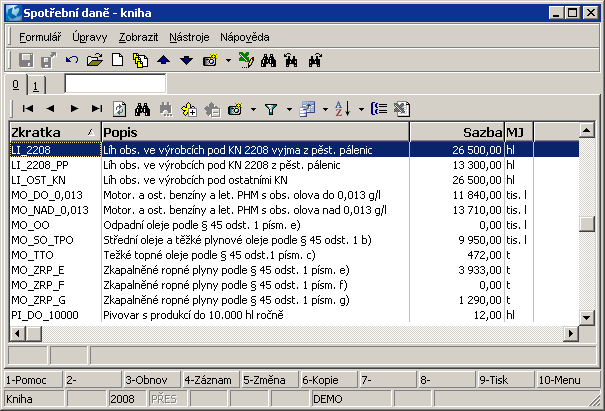Click the grayed star-list icon in grid toolbar
Image resolution: width=605 pixels, height=411 pixels.
[x=212, y=109]
